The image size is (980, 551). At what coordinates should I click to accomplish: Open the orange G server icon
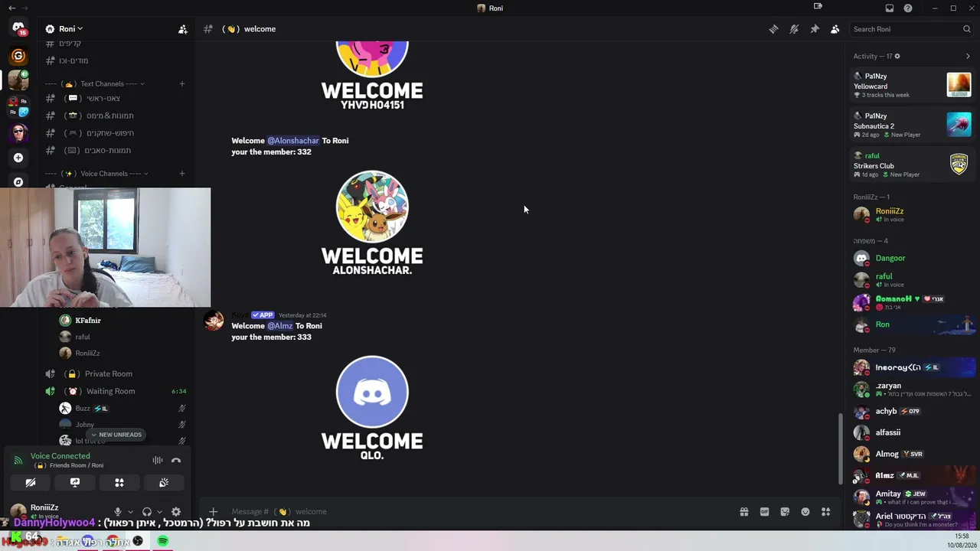click(18, 56)
